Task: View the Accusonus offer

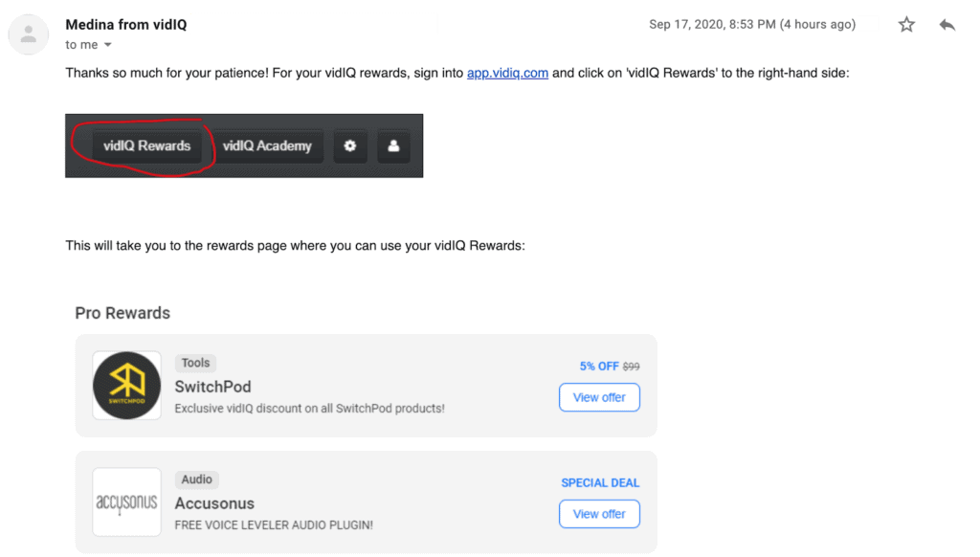Action: [599, 514]
